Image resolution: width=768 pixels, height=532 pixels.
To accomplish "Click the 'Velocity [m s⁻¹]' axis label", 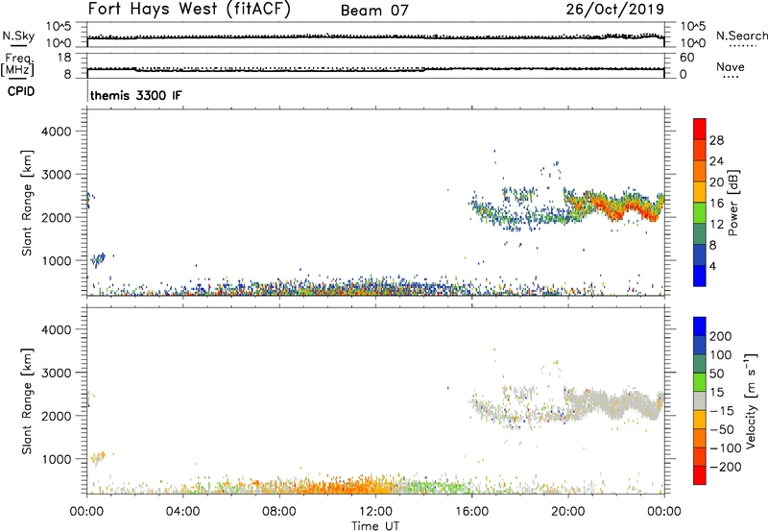I will 751,400.
